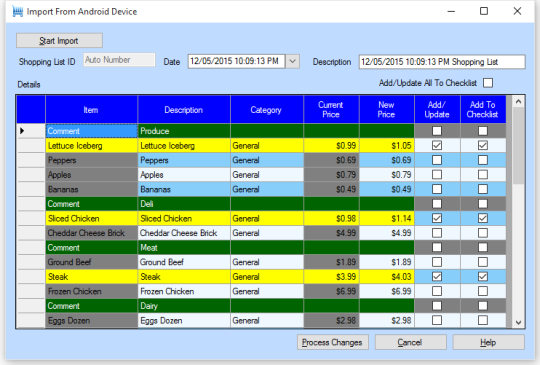Select the Peppers item cell
Image resolution: width=540 pixels, height=365 pixels.
pyautogui.click(x=91, y=160)
